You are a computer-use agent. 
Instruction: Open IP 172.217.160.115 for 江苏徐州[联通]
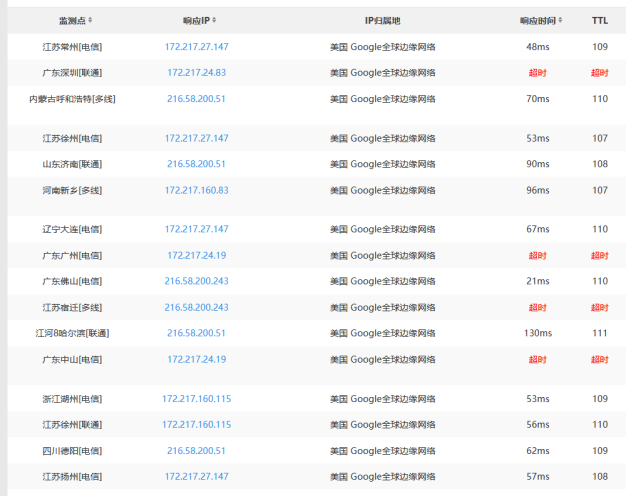point(196,425)
